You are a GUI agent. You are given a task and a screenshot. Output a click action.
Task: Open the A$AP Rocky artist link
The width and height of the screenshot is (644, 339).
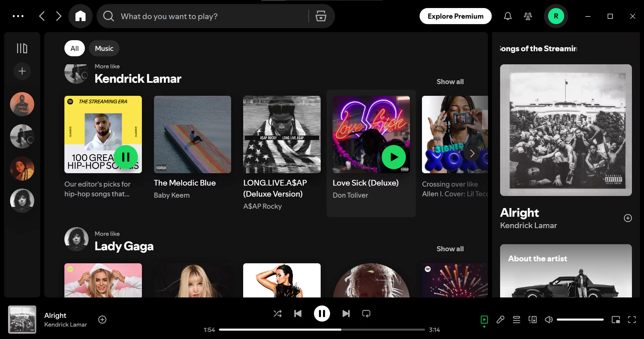coord(262,206)
